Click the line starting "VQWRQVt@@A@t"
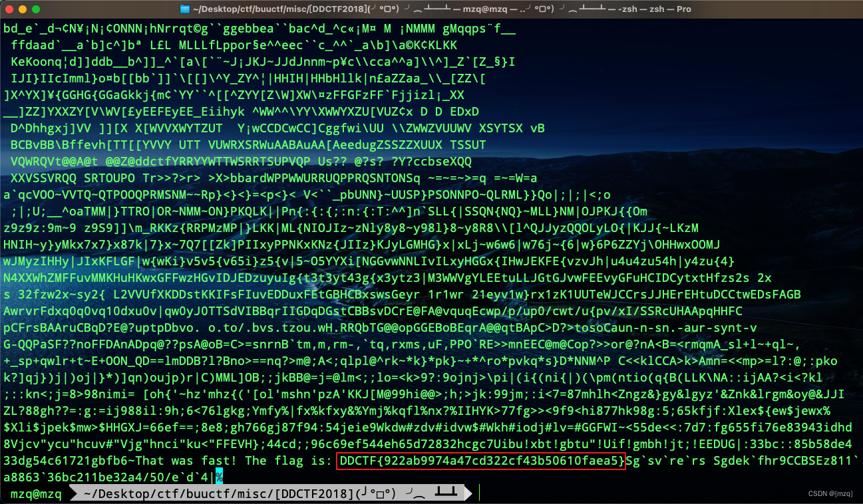 point(241,162)
